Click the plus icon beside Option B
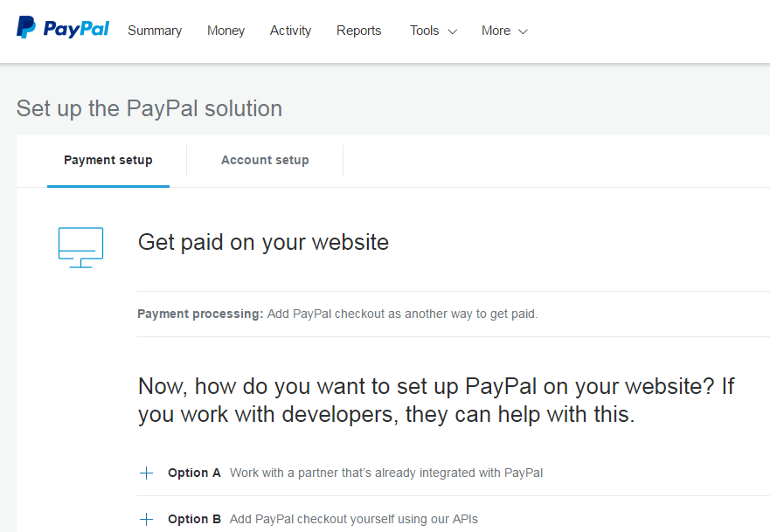Image resolution: width=770 pixels, height=532 pixels. 146,520
